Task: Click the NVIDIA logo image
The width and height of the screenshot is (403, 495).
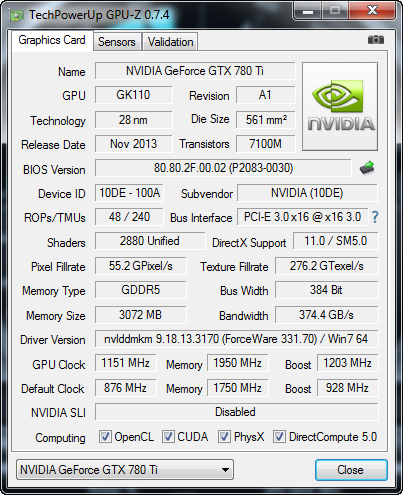Action: pos(340,106)
